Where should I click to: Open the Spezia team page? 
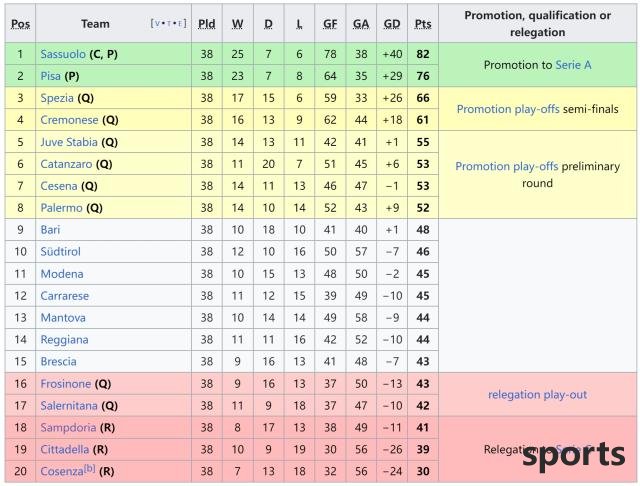[57, 98]
